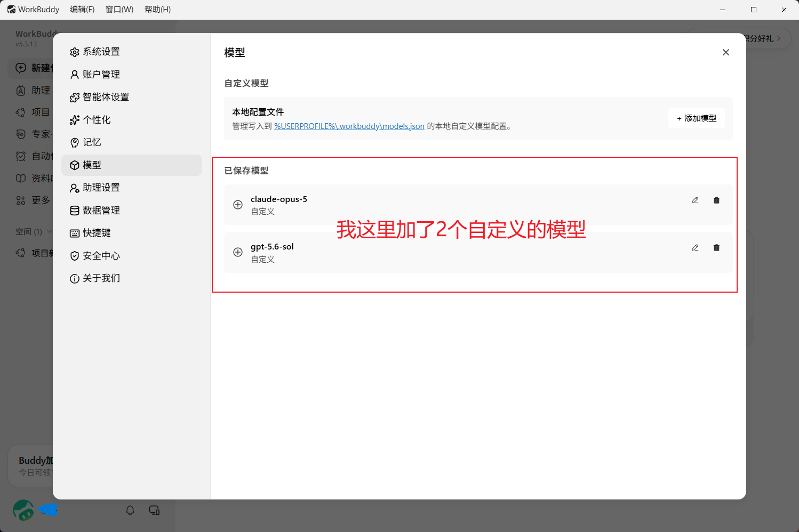Close the 模型 settings dialog
799x532 pixels.
coord(726,52)
